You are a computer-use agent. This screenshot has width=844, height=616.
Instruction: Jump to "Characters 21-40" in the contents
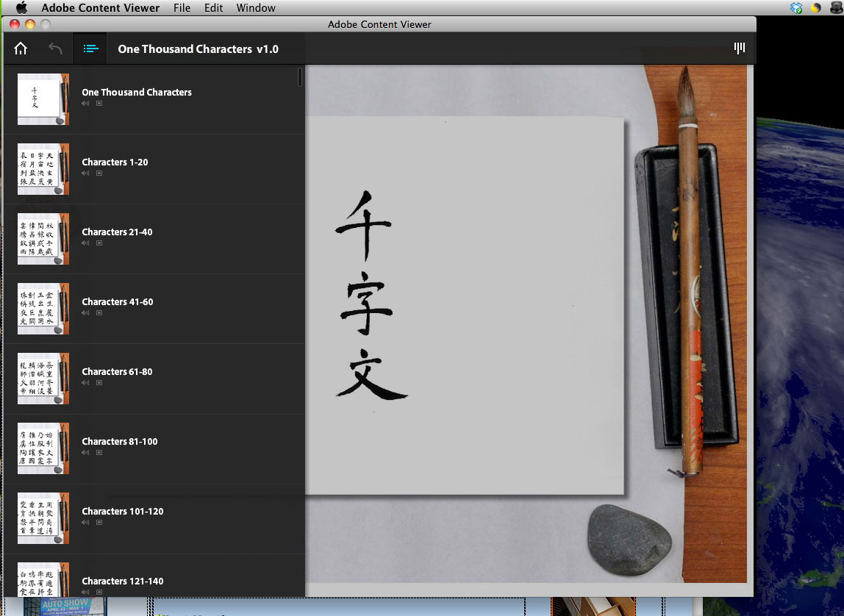click(x=117, y=232)
